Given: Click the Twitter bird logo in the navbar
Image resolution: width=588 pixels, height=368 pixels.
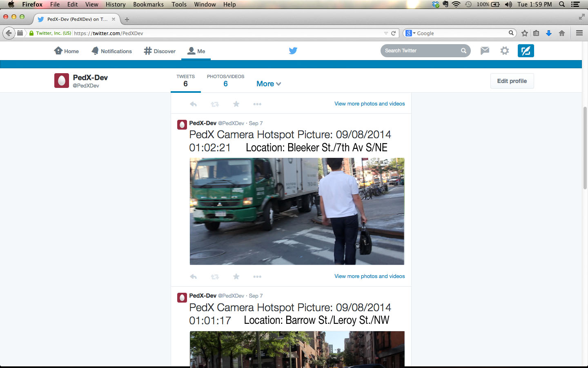Looking at the screenshot, I should pos(293,51).
